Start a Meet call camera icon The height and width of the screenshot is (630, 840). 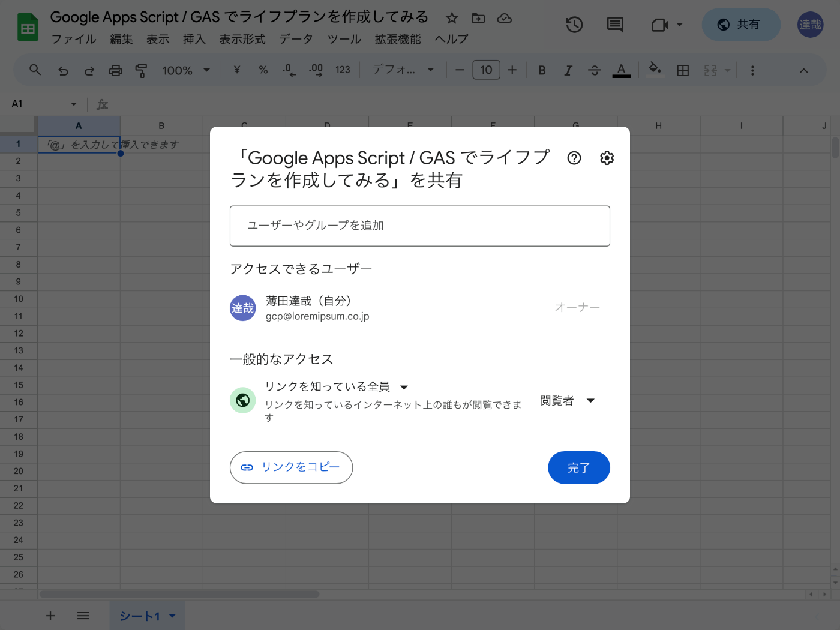[659, 25]
